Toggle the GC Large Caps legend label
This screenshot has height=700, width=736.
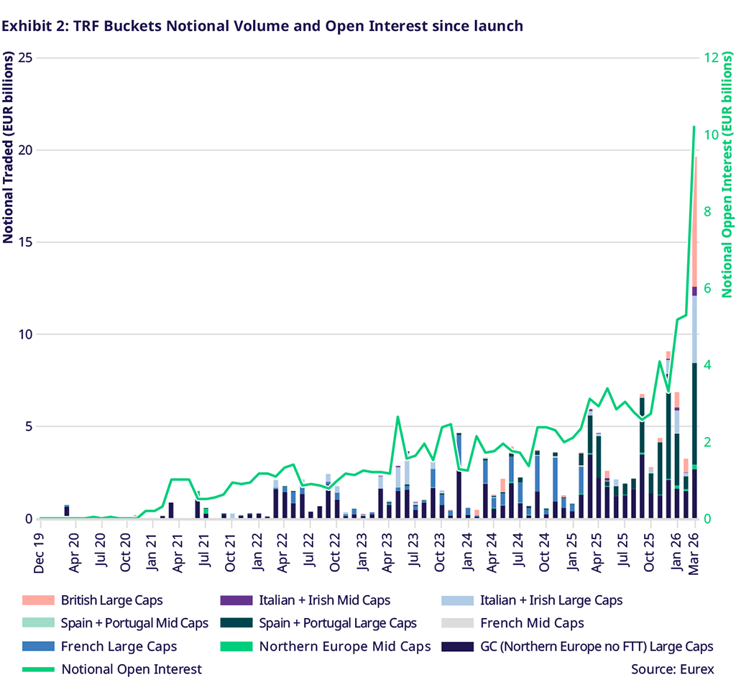(597, 646)
